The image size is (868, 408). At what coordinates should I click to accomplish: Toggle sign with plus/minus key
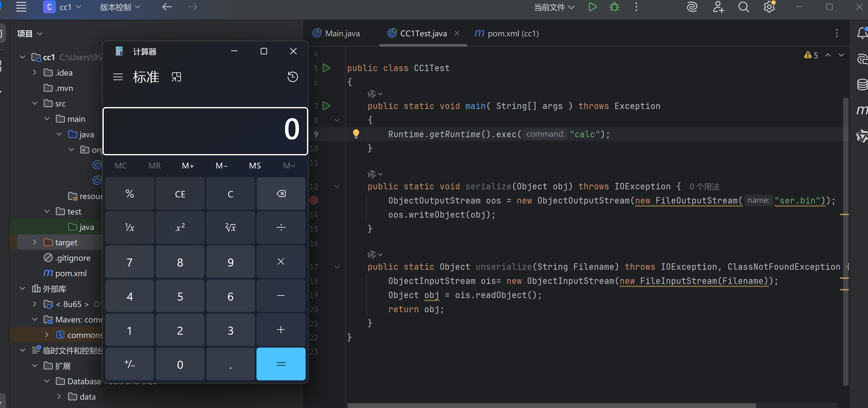pyautogui.click(x=130, y=364)
